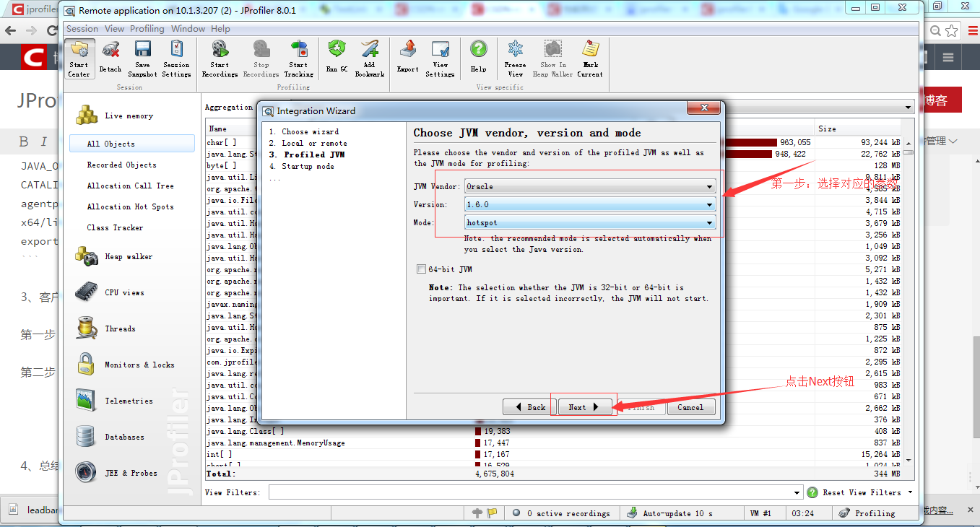Click the java.lang.management.MemoryUsage row

coord(554,443)
